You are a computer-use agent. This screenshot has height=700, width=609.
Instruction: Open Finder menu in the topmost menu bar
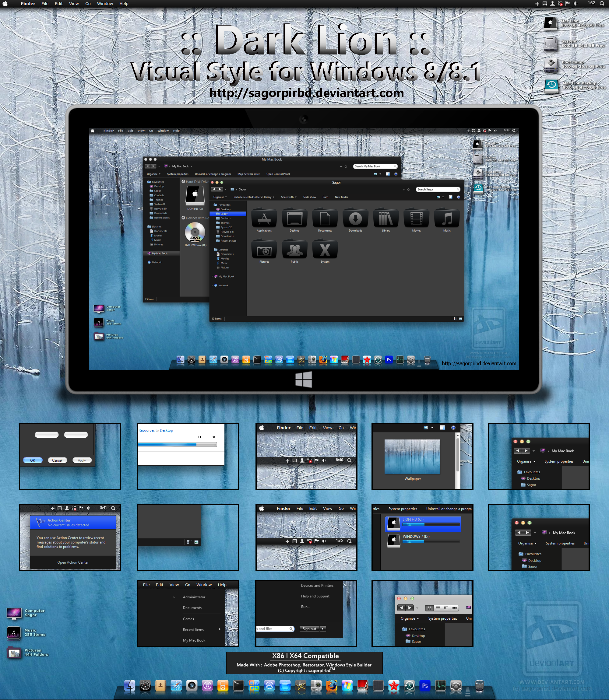click(28, 4)
